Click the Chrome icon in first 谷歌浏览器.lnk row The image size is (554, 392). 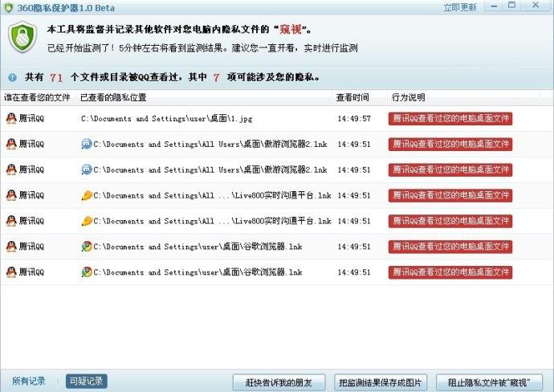coord(87,247)
